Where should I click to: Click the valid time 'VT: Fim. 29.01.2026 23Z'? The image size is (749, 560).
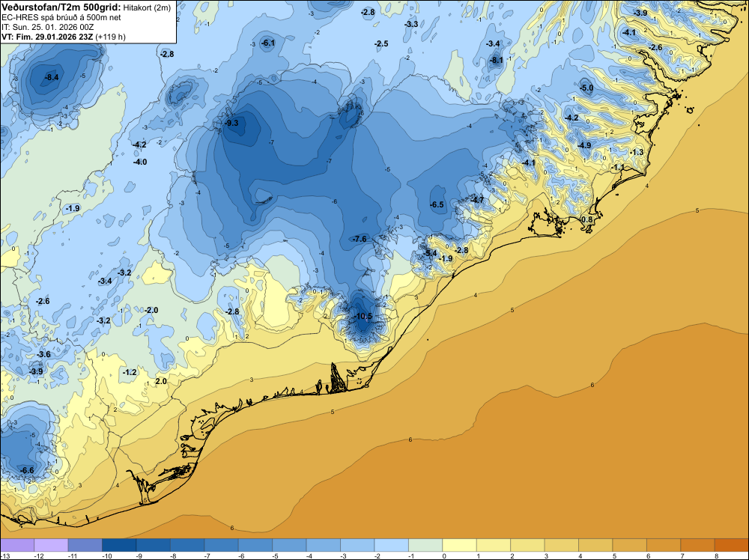tap(48, 37)
